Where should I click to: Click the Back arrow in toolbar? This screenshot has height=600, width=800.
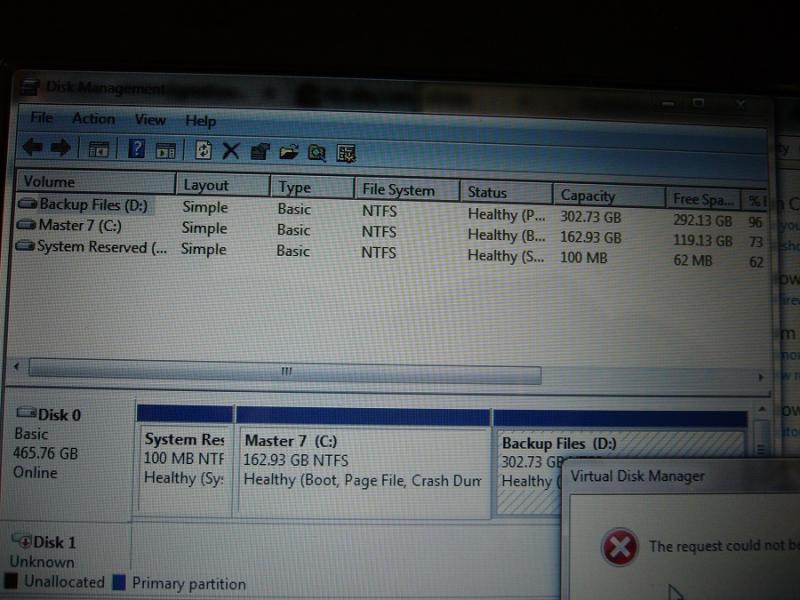pos(32,148)
